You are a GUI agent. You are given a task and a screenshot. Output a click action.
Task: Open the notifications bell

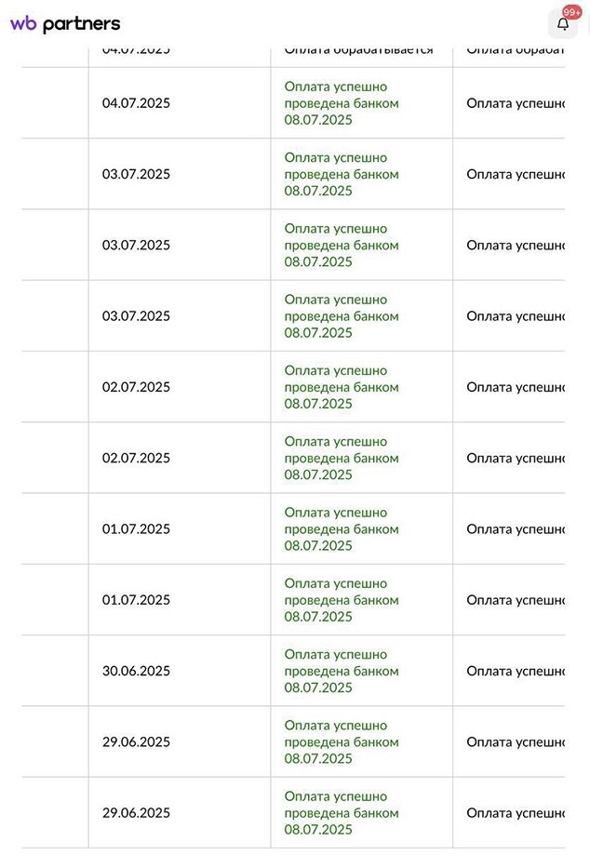click(563, 24)
